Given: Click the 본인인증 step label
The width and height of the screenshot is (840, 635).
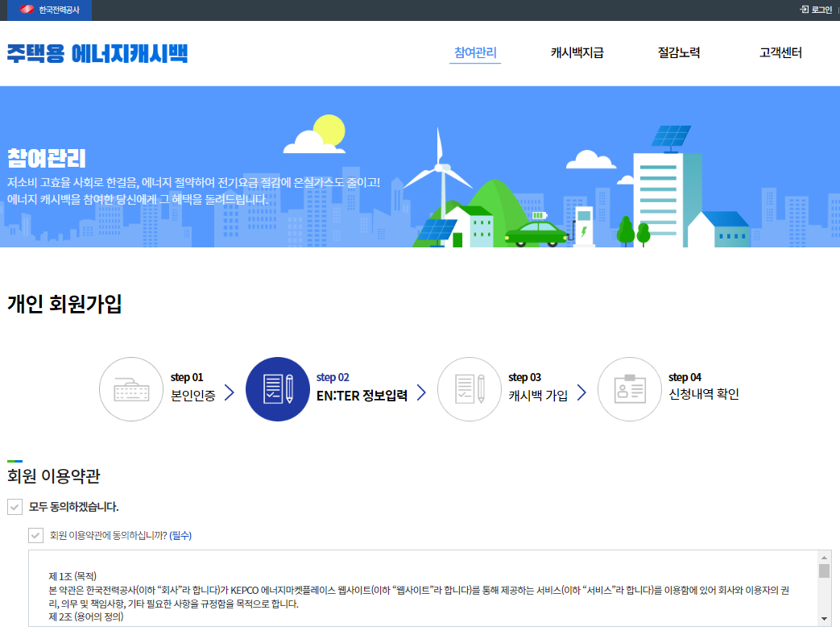Looking at the screenshot, I should tap(192, 396).
